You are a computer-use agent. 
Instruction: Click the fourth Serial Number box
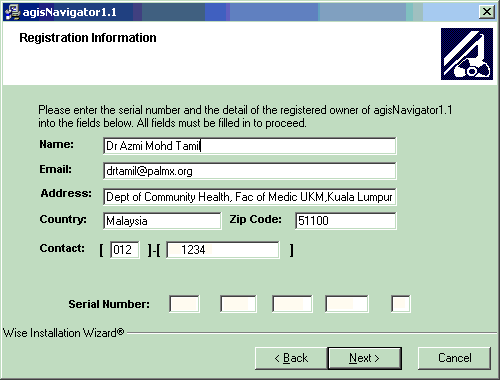[347, 304]
